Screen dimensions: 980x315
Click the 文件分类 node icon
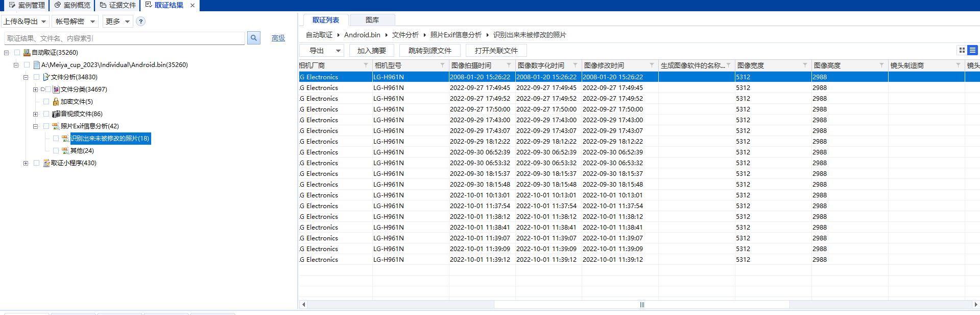(x=56, y=89)
